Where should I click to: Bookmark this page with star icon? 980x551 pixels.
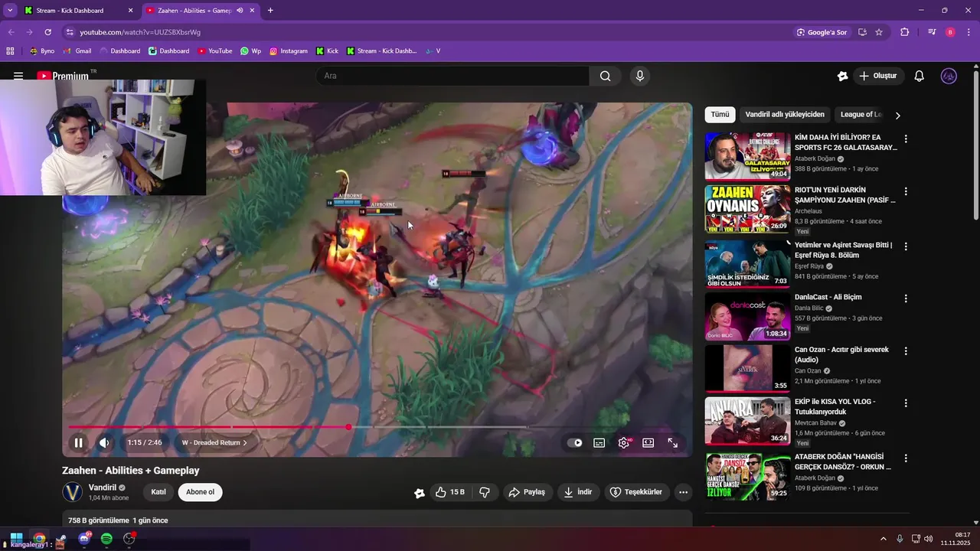(x=879, y=32)
